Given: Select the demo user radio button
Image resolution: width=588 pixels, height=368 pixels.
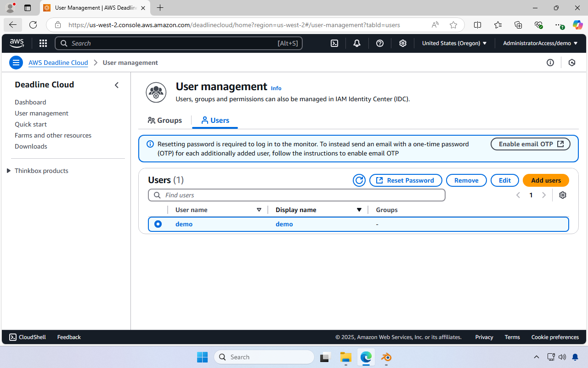Looking at the screenshot, I should coord(158,224).
